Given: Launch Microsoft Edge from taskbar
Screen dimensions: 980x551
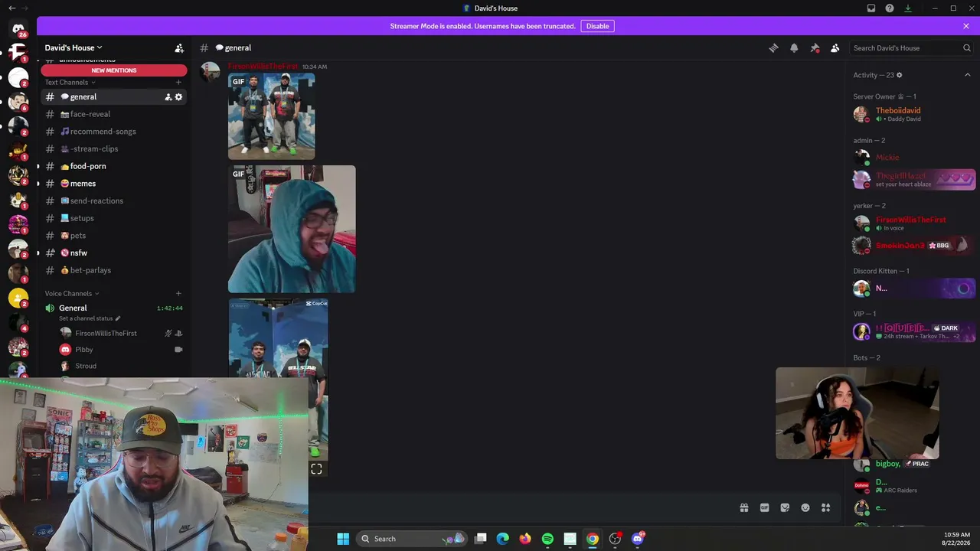Looking at the screenshot, I should coord(502,539).
